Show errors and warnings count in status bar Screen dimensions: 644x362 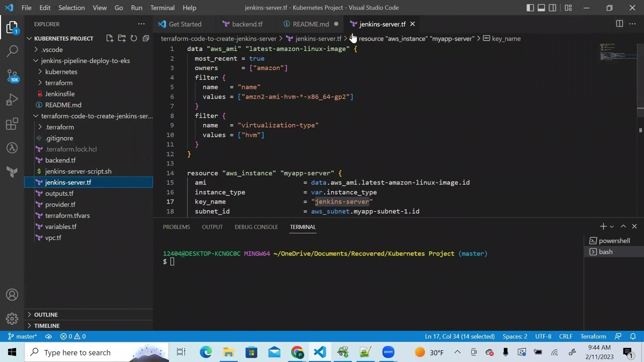[x=73, y=336]
